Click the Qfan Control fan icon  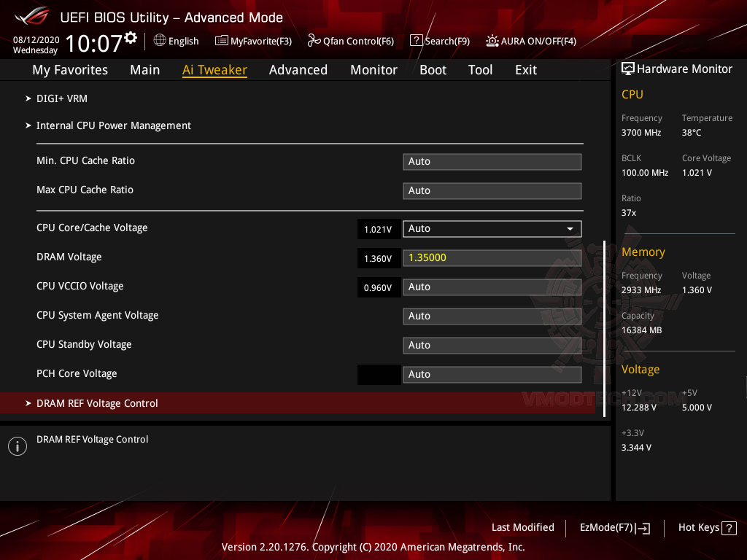click(x=314, y=41)
